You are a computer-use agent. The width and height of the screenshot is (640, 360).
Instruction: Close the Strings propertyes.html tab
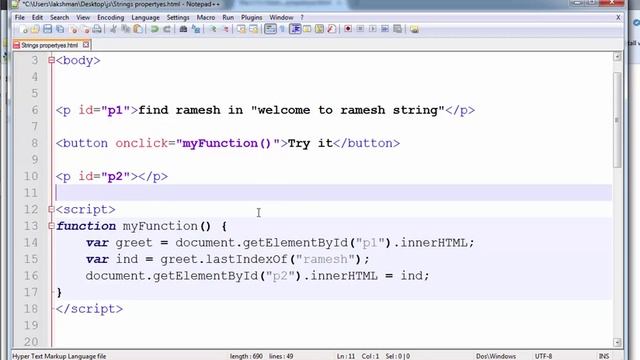[86, 44]
